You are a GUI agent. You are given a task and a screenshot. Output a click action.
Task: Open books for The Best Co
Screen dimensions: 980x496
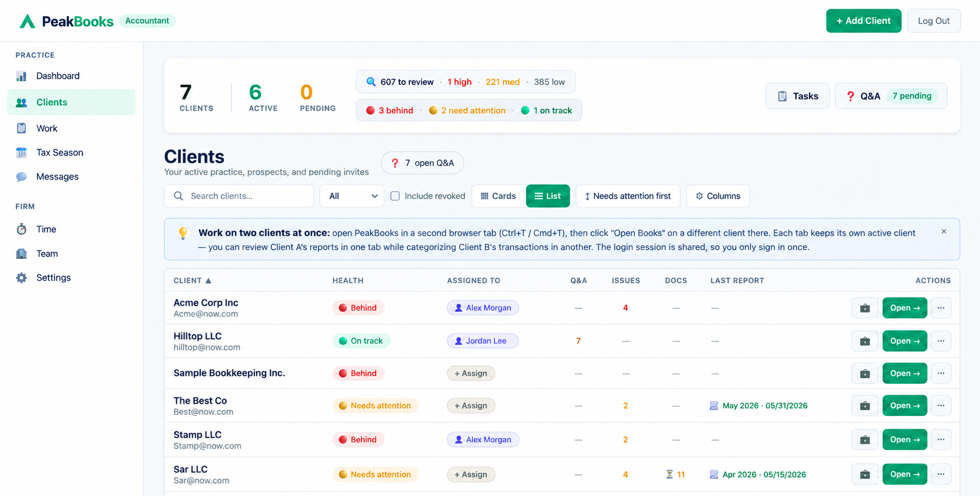point(905,406)
